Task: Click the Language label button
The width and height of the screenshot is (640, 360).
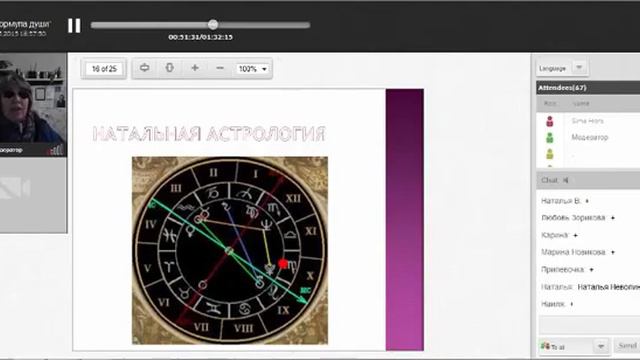Action: (x=553, y=69)
